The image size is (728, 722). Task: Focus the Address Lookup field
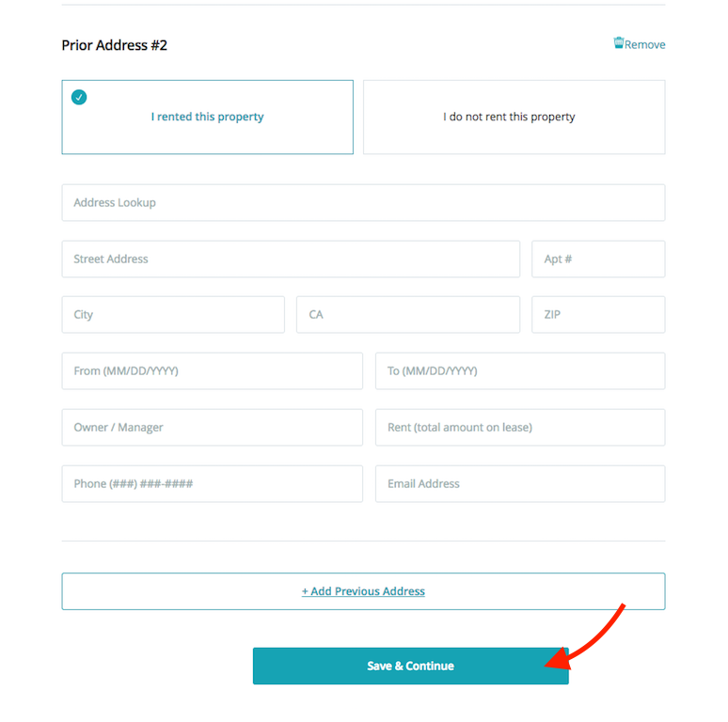pyautogui.click(x=363, y=203)
